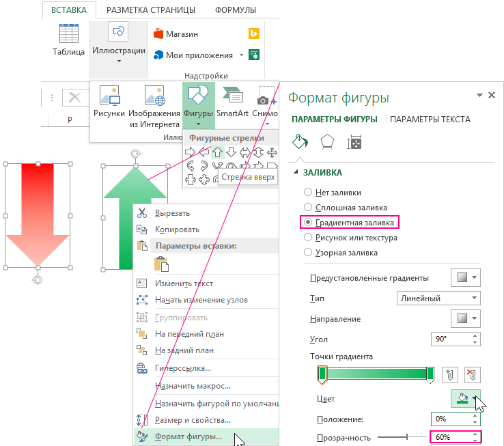This screenshot has width=504, height=446.
Task: Select the right arrow shape
Action: click(190, 152)
